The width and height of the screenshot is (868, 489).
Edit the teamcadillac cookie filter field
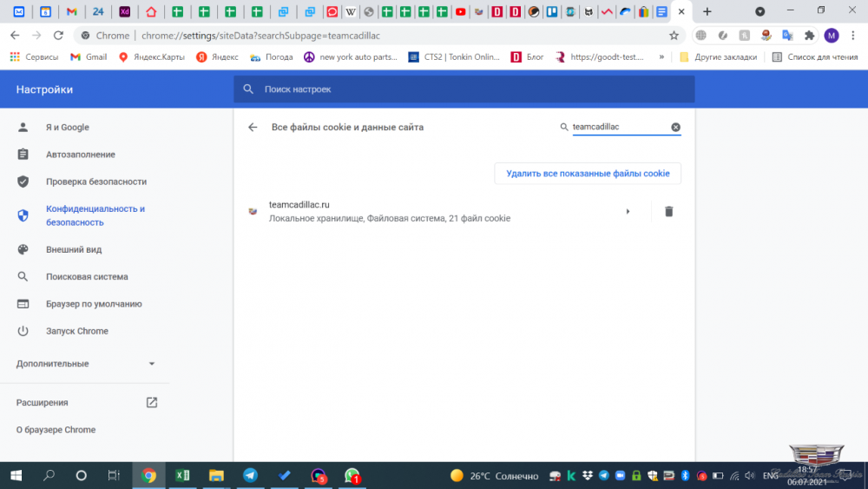(620, 127)
